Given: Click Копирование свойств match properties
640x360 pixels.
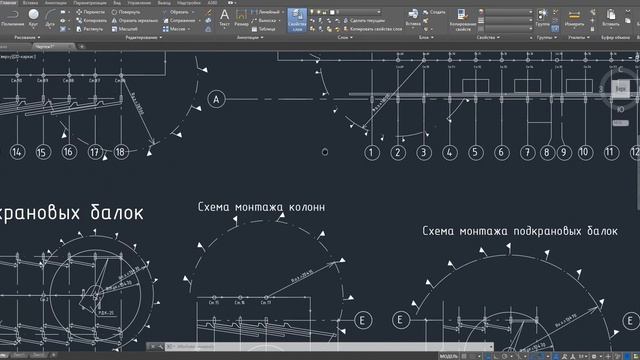Looking at the screenshot, I should click(x=463, y=20).
